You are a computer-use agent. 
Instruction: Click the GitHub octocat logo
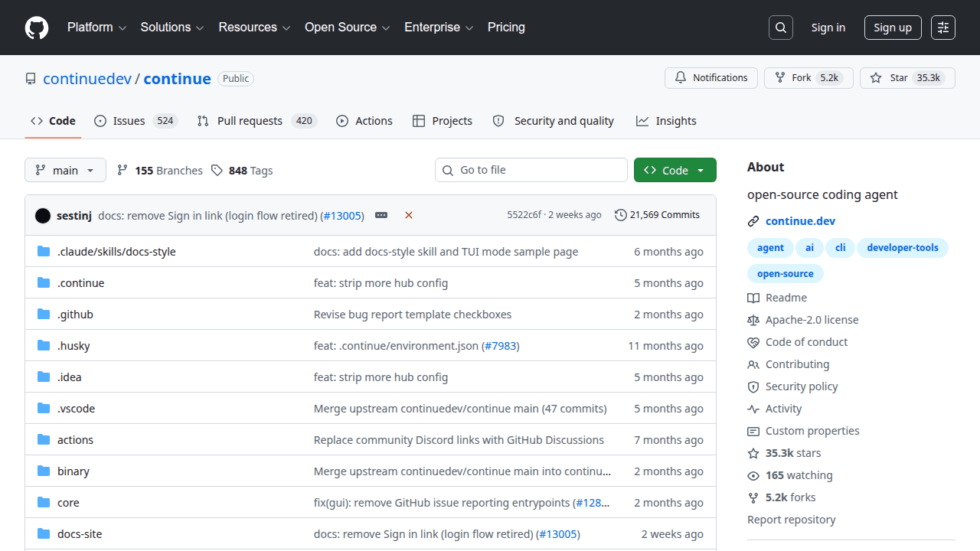37,28
